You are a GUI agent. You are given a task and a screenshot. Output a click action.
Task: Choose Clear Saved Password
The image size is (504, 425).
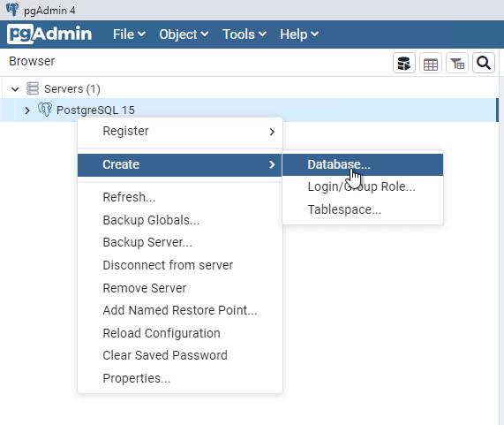[x=180, y=355]
